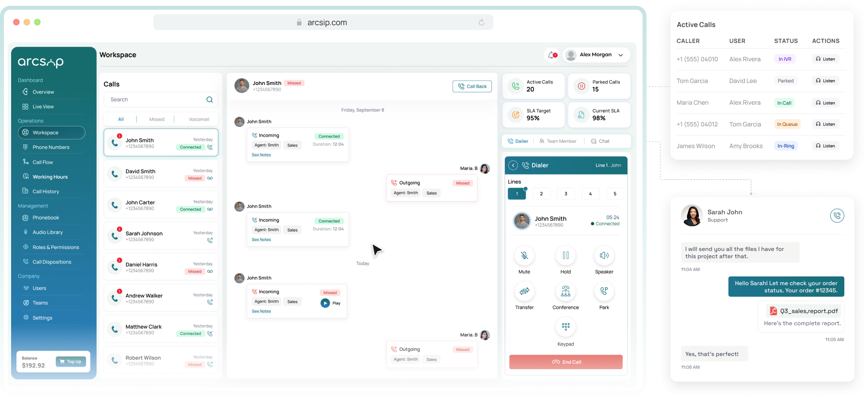Open See Notes on missed incoming call
Image resolution: width=868 pixels, height=398 pixels.
pos(261,311)
